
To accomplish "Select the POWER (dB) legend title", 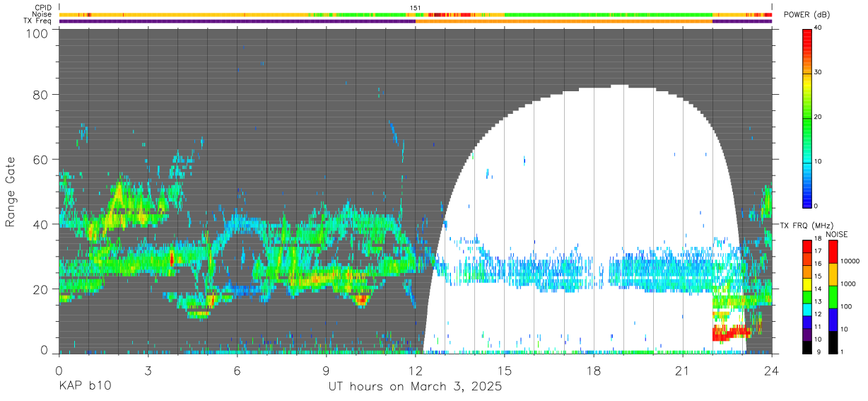I will [807, 15].
